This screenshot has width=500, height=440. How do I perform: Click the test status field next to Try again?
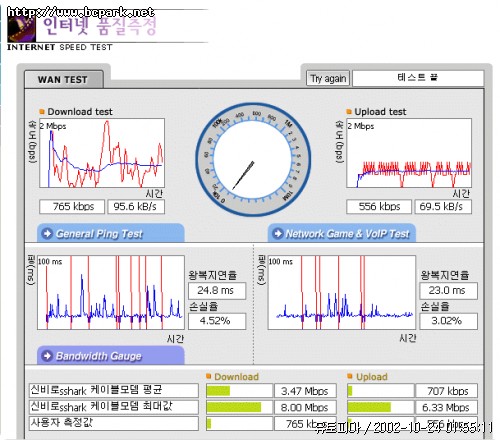coord(418,78)
